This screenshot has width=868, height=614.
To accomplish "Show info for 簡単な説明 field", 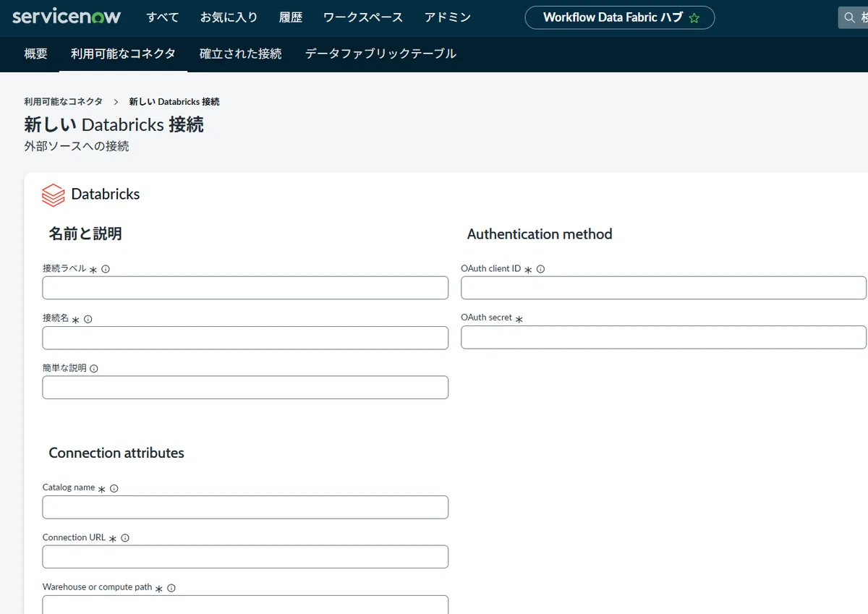I will point(94,369).
